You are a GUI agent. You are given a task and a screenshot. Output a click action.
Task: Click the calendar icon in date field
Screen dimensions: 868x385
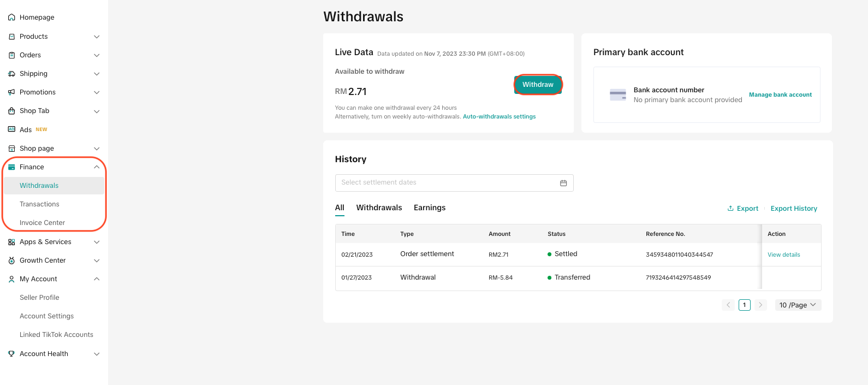pos(563,183)
